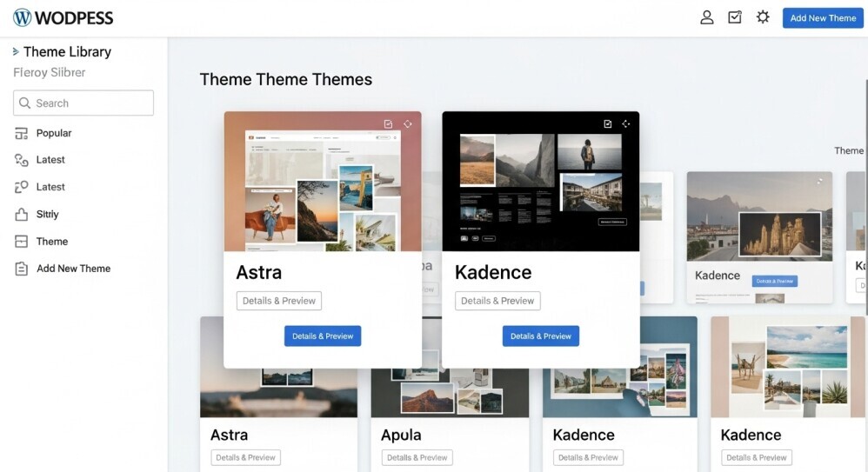Click the Sitriy sidebar icon
This screenshot has width=868, height=472.
coord(21,214)
